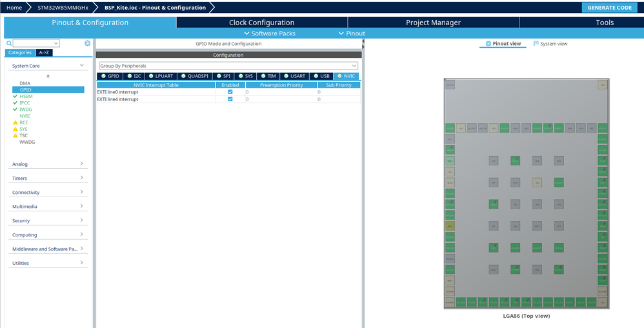Switch to the USART peripheral tab
644x328 pixels.
tap(294, 76)
